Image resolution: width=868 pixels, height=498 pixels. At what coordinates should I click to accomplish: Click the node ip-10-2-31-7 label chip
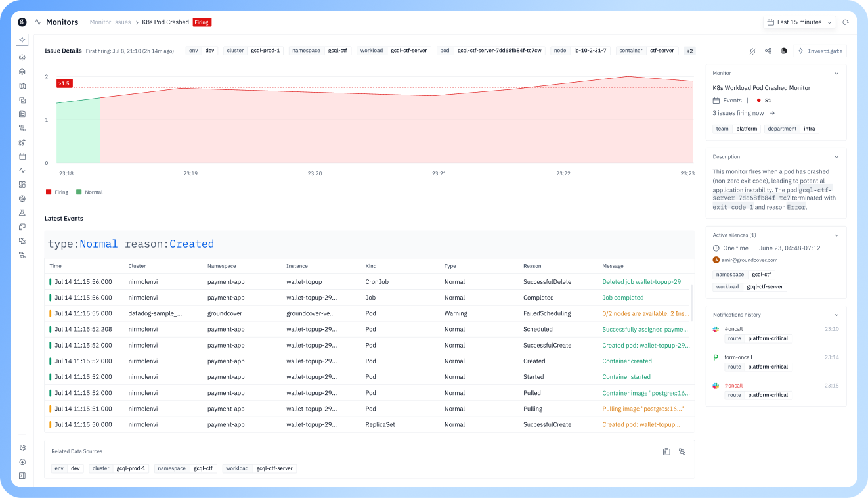580,51
